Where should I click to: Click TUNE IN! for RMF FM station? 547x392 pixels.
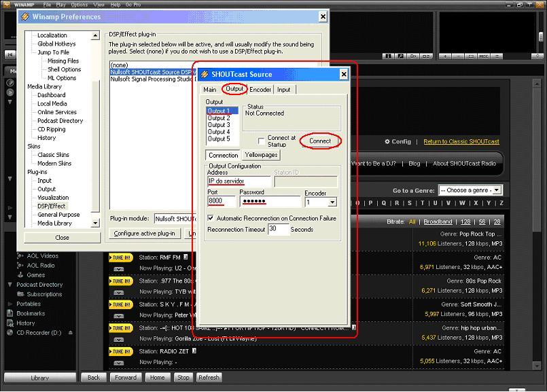click(x=120, y=257)
